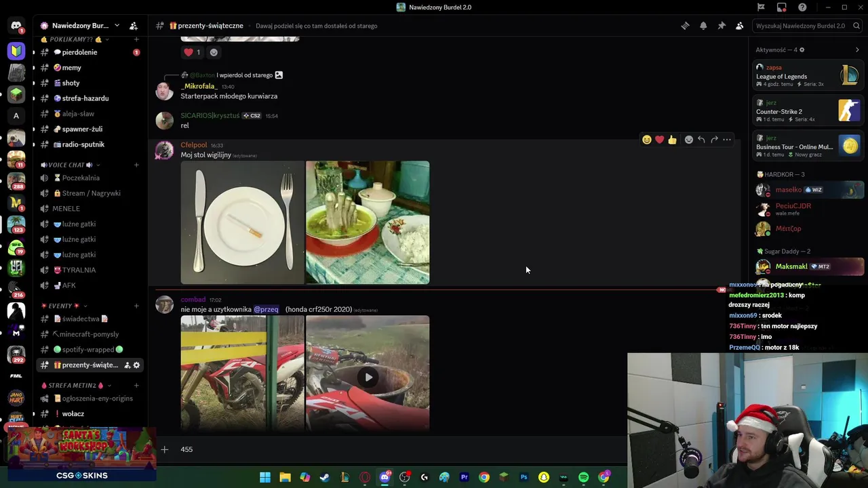Open the Threads icon in channel header
This screenshot has height=488, width=868.
click(685, 26)
